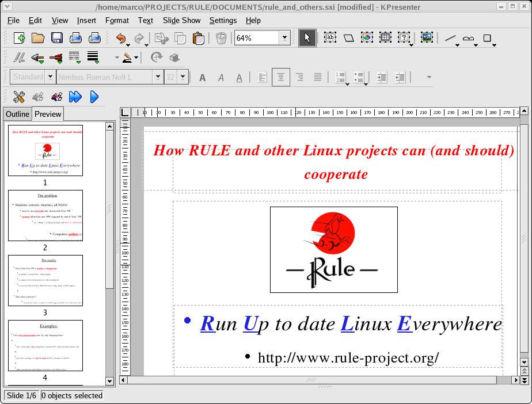Screen dimensions: 532x404
Task: Justify text as a block
Action: point(318,77)
